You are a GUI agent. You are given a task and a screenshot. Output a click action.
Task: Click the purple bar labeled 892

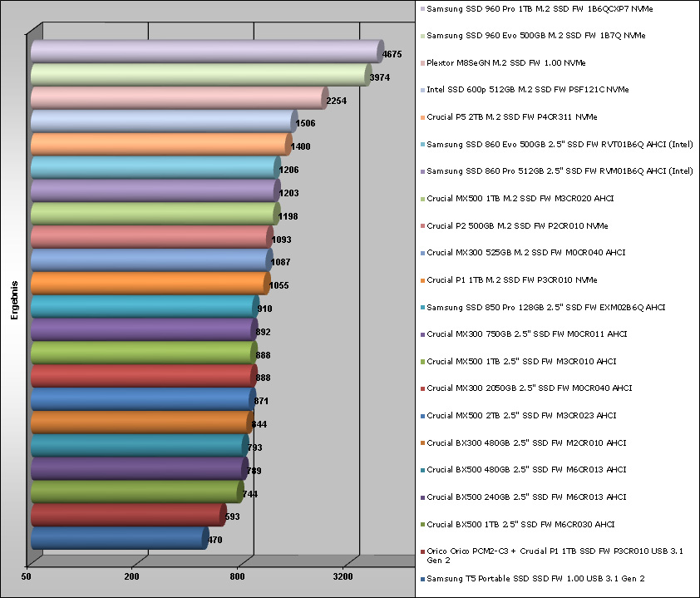(144, 329)
